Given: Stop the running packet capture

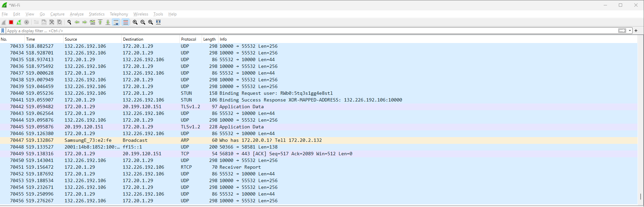Looking at the screenshot, I should (11, 22).
